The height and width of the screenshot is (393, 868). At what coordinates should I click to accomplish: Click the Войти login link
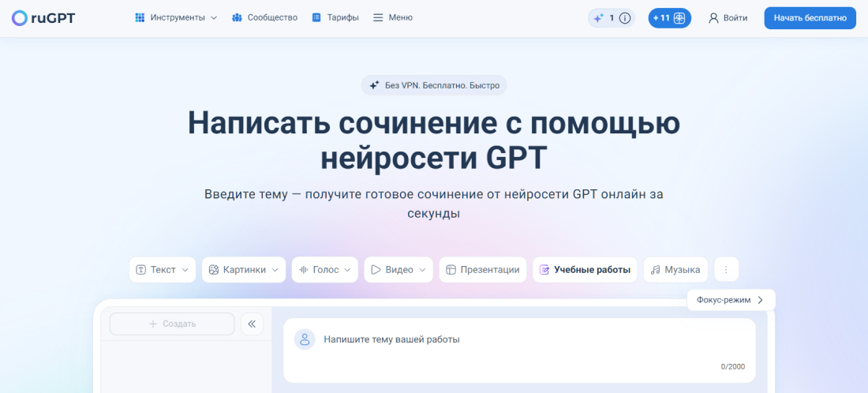coord(728,18)
